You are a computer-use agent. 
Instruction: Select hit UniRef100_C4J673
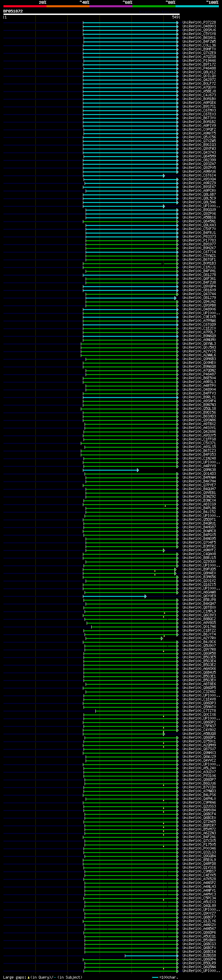[199, 96]
